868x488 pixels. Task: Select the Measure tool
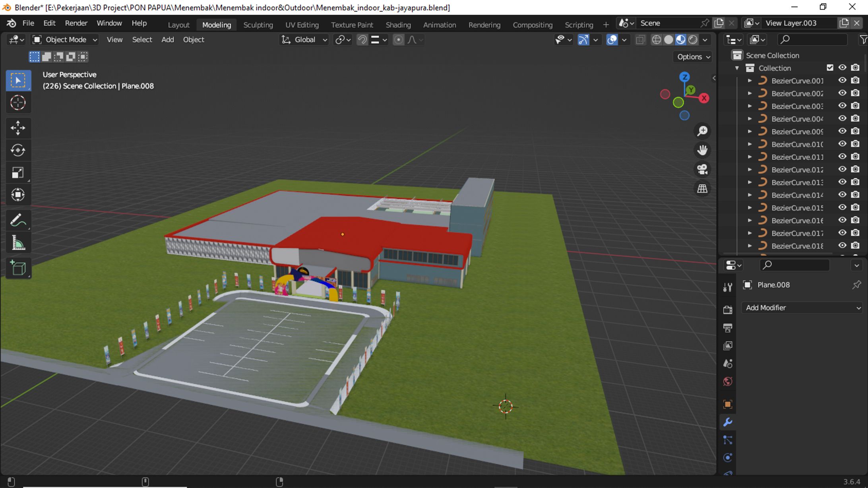point(18,243)
